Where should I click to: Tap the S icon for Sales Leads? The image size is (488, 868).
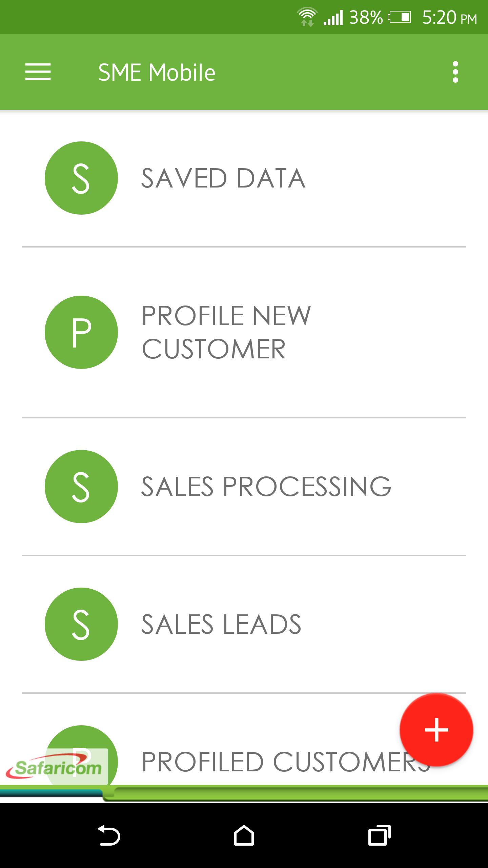point(81,624)
